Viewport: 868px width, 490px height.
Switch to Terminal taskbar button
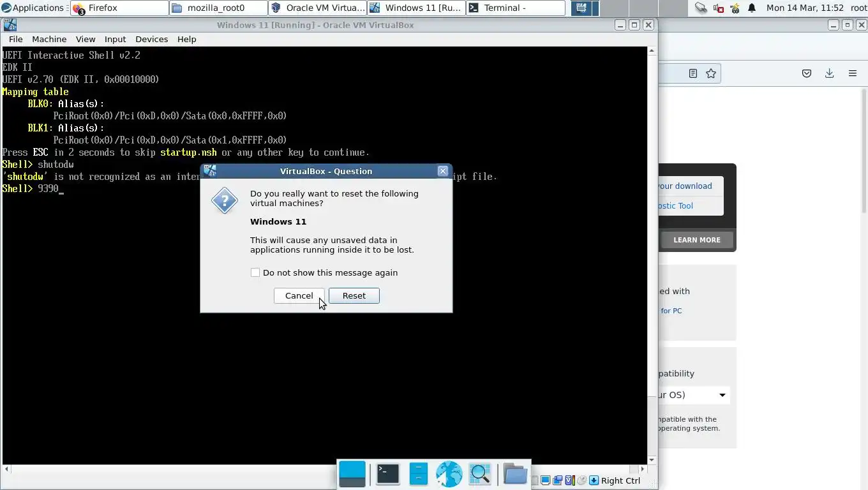pyautogui.click(x=516, y=8)
